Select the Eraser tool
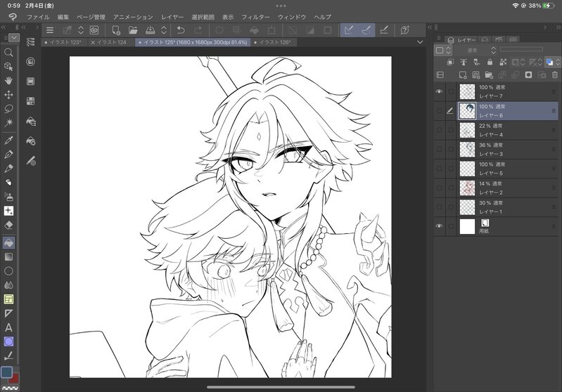 (8, 225)
